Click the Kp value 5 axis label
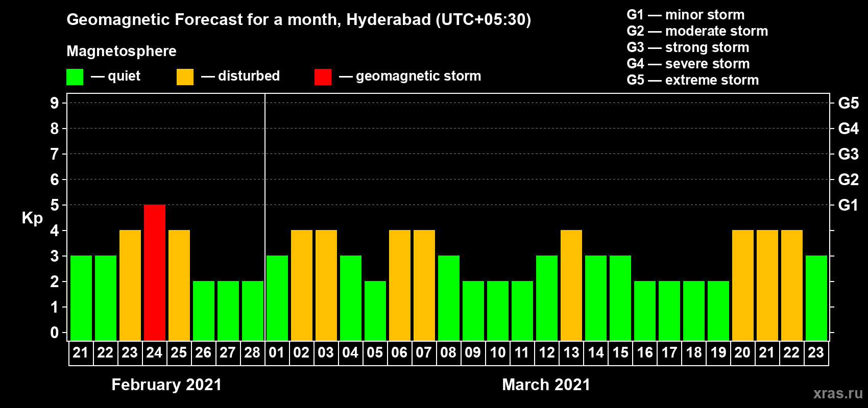Screen dimensions: 868x408 pos(55,205)
